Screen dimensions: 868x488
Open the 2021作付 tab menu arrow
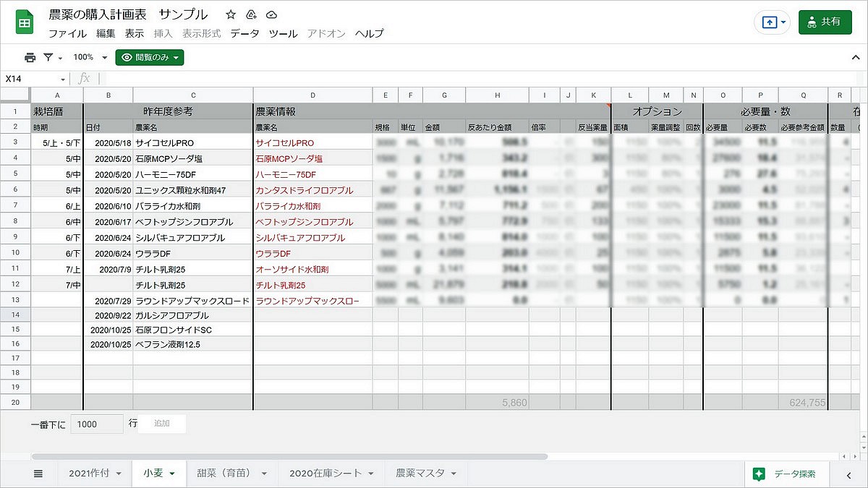pyautogui.click(x=120, y=474)
